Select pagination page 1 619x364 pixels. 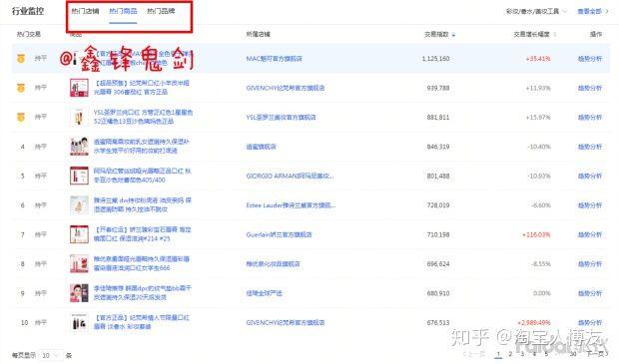click(x=498, y=354)
